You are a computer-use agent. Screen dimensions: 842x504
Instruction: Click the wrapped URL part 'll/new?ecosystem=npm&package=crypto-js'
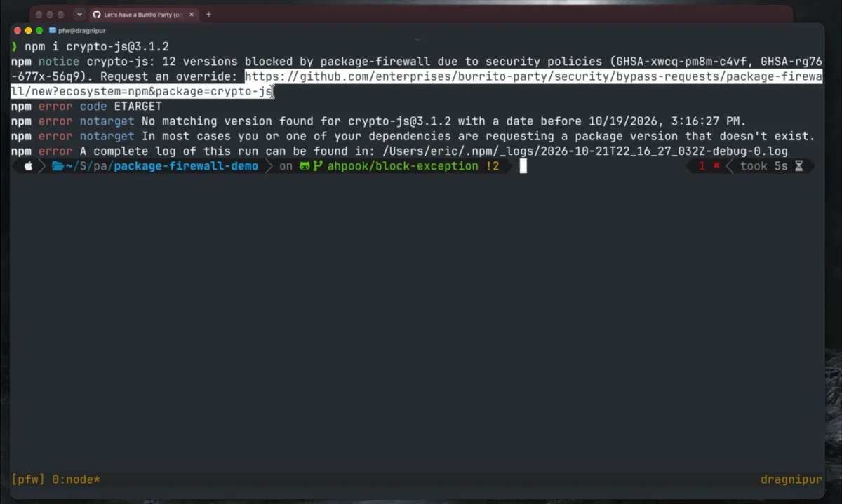(x=141, y=91)
